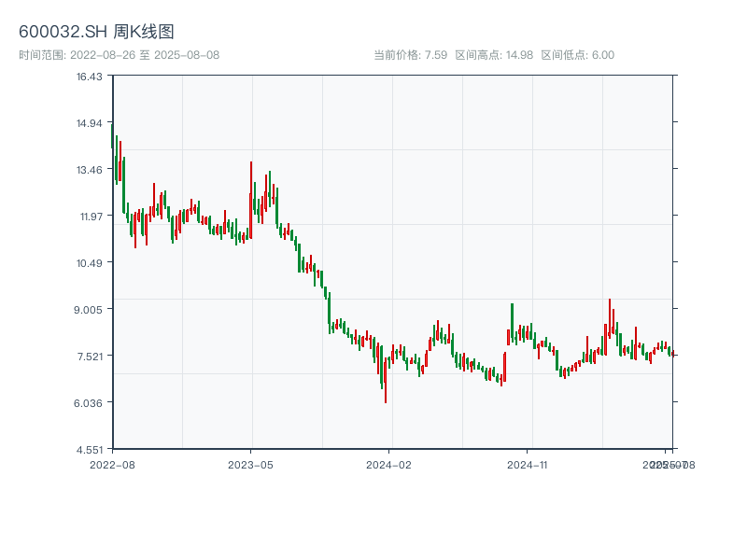747x560 pixels.
Task: Click the 当前价格: 7.59 label
Action: tap(410, 55)
